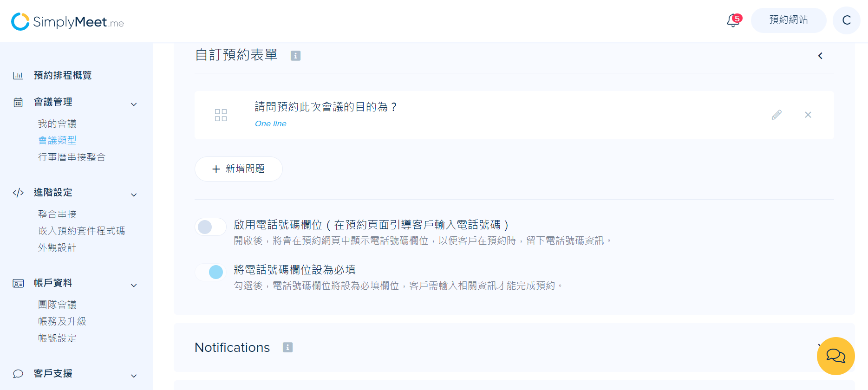Edit the question with the pencil icon

(x=777, y=115)
